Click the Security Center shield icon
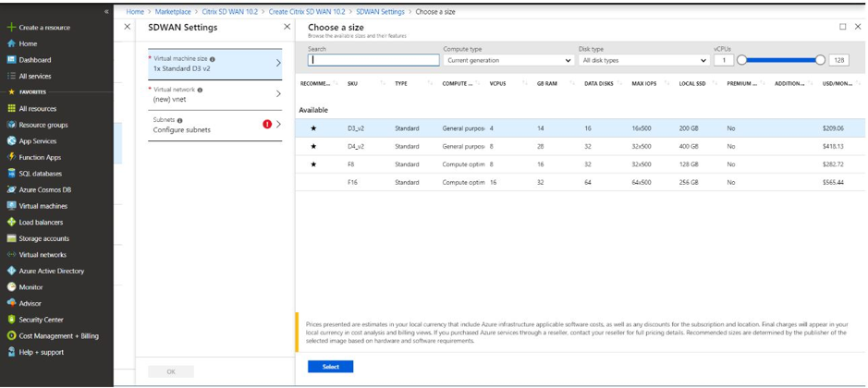 point(11,320)
